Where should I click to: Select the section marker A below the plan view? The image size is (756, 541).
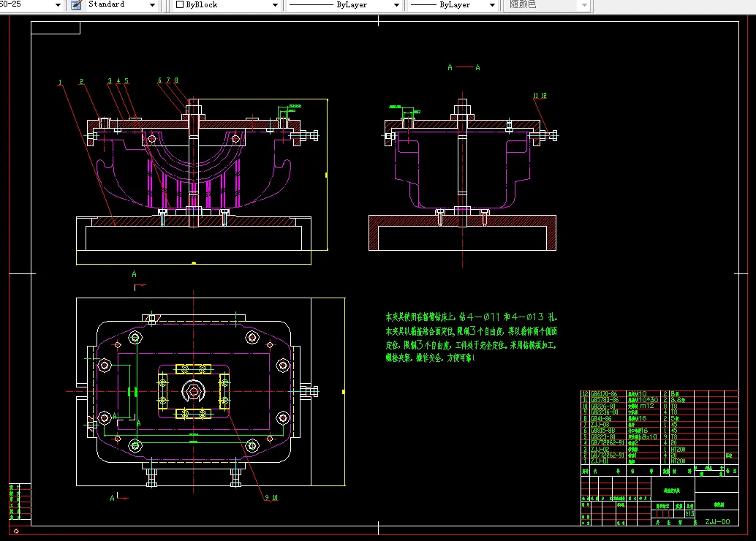click(112, 498)
